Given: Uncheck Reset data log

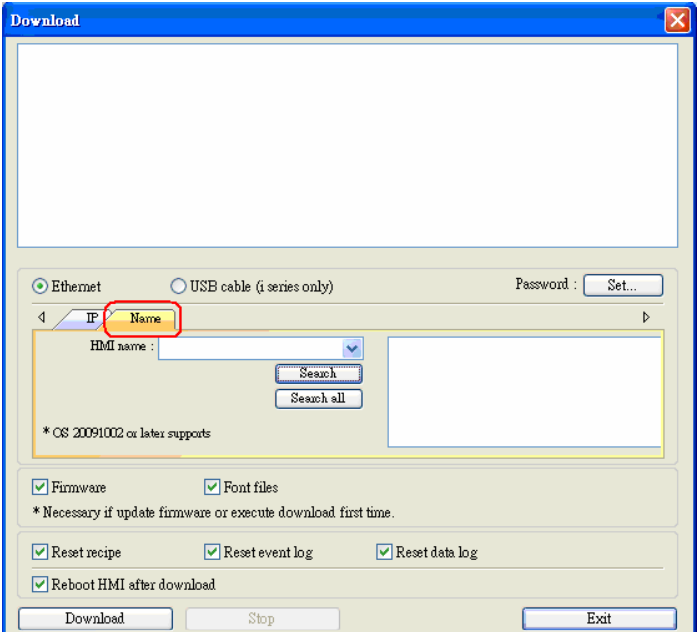Looking at the screenshot, I should pos(384,552).
